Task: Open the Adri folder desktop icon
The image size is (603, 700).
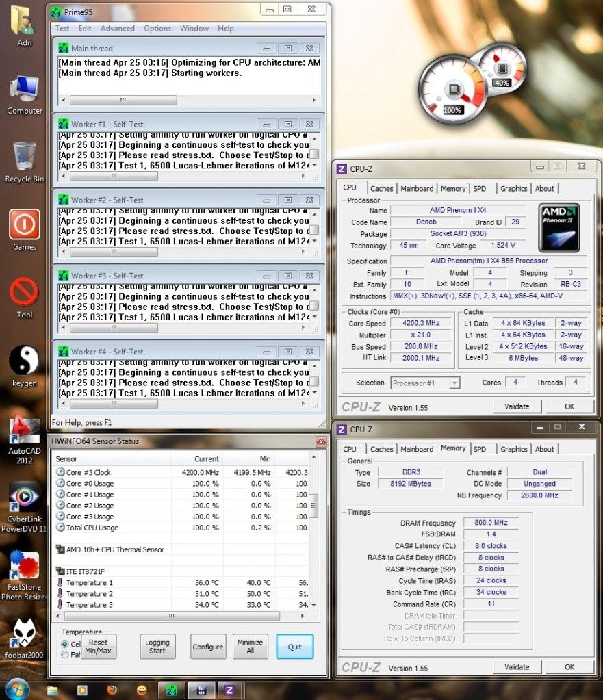Action: [24, 25]
